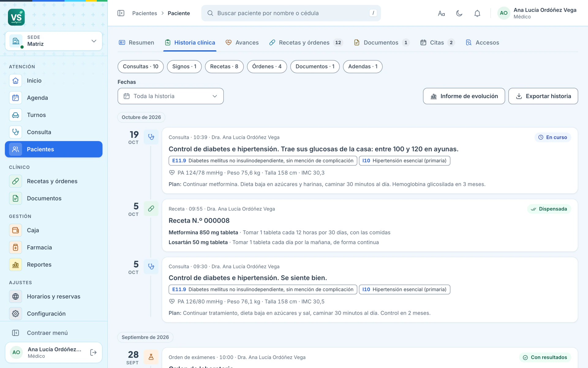Open text size settings icon
588x368 pixels.
pos(441,13)
